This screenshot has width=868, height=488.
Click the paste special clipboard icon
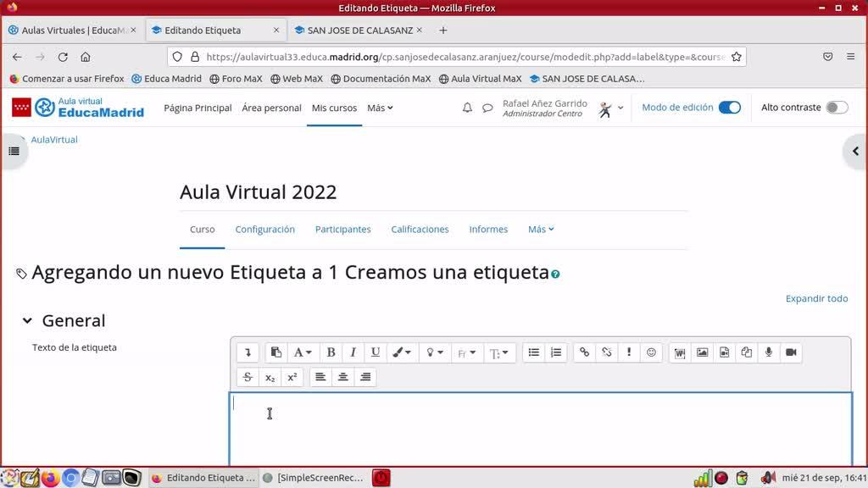click(x=275, y=352)
